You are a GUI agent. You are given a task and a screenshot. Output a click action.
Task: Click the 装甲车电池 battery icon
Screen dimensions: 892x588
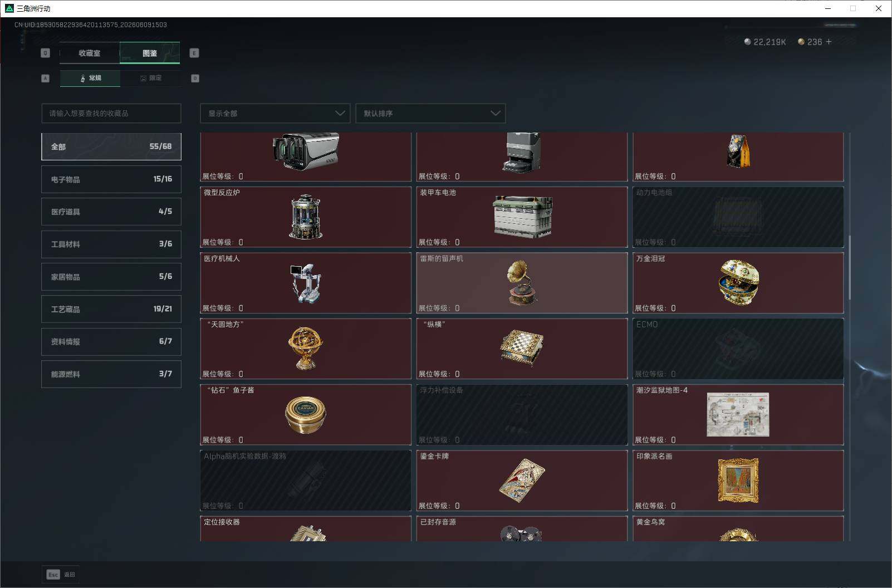[x=522, y=217]
